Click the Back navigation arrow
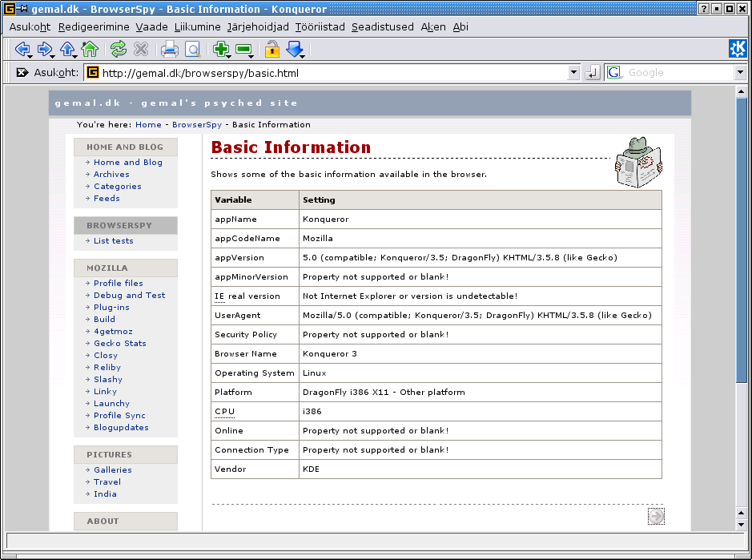Viewport: 752px width, 560px height. (22, 50)
